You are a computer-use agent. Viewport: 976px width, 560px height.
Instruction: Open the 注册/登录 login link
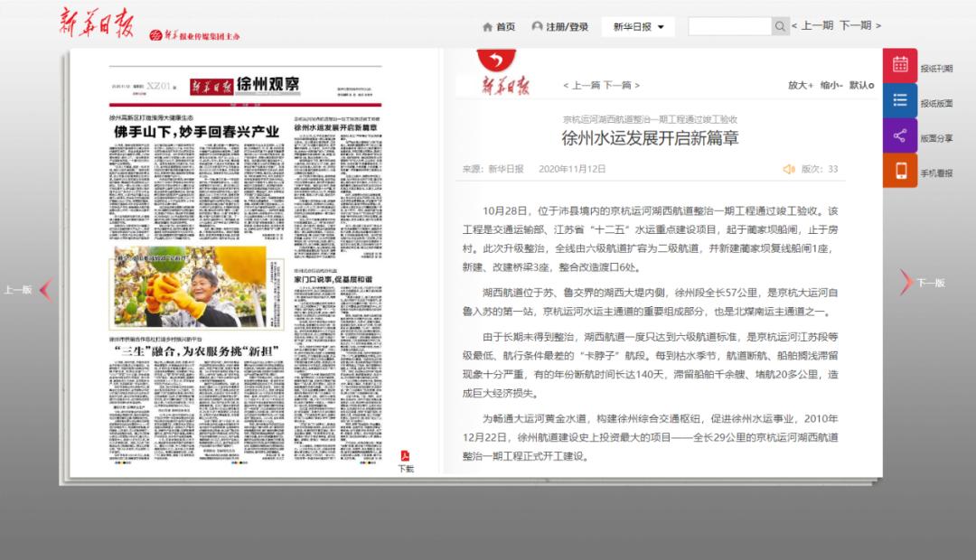click(567, 27)
